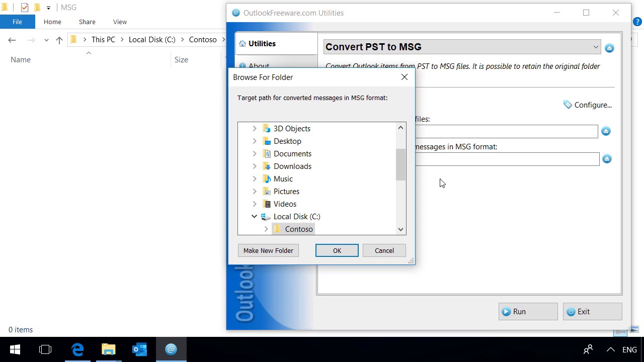644x362 pixels.
Task: Click the Documents folder icon in tree
Action: click(267, 154)
